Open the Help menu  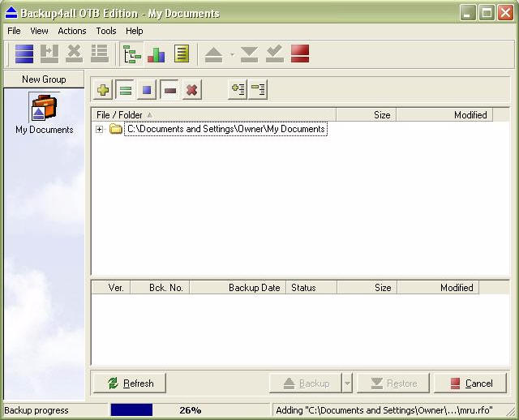(x=135, y=31)
